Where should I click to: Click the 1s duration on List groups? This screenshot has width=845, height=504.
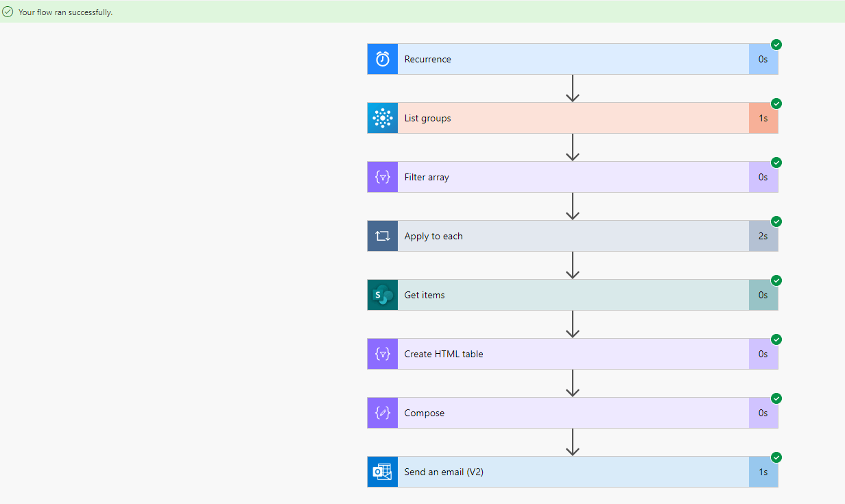click(x=763, y=118)
